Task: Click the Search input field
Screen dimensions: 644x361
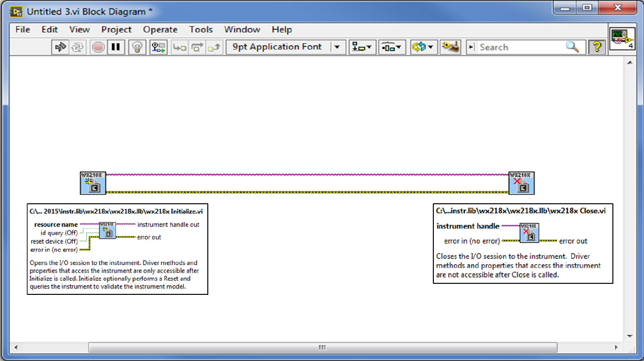Action: 520,47
